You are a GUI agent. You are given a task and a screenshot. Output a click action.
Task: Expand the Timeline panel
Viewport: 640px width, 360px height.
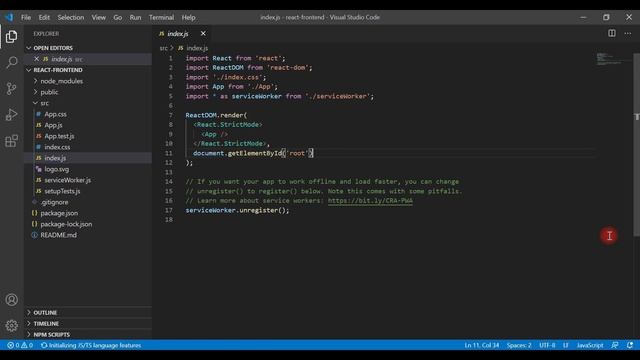click(88, 323)
